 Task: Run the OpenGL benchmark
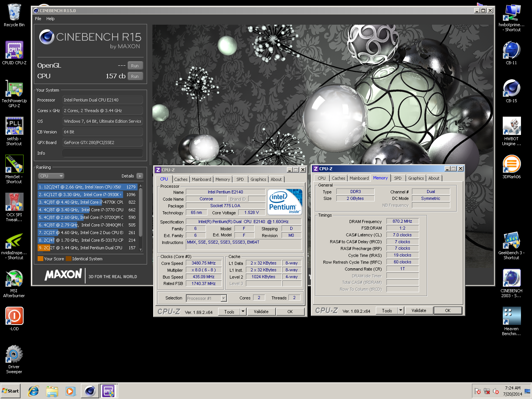click(135, 65)
